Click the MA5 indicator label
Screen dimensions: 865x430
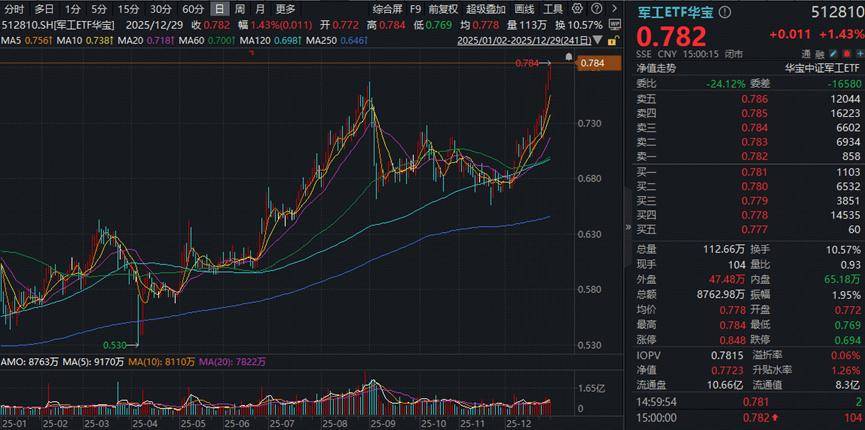tap(12, 40)
